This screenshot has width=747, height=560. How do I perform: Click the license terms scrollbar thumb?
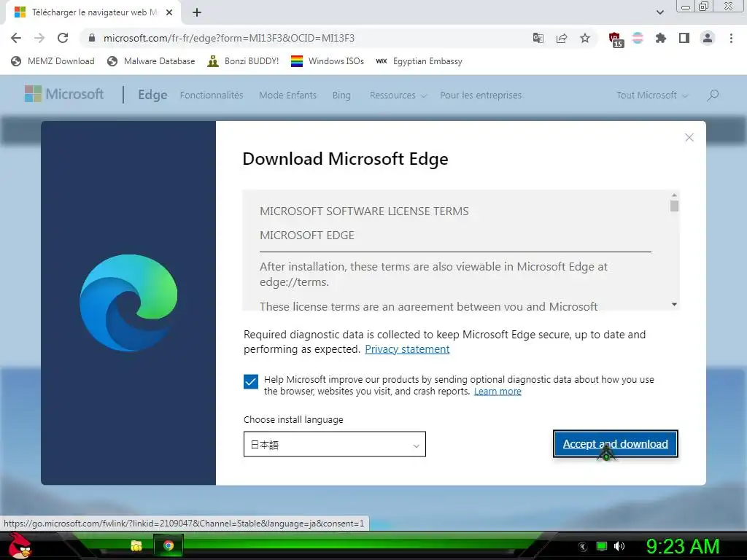point(674,206)
